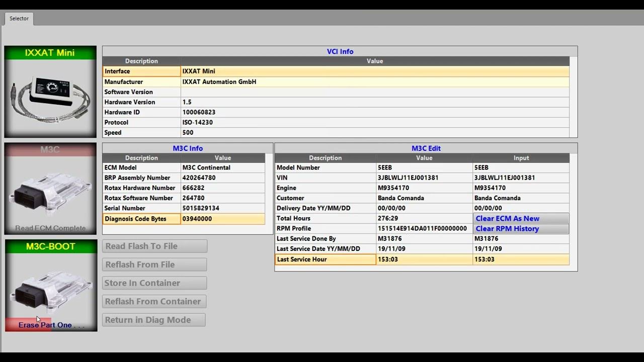Select the IXXAT Mini interface tile
Viewport: 644px width, 362px height.
(50, 92)
